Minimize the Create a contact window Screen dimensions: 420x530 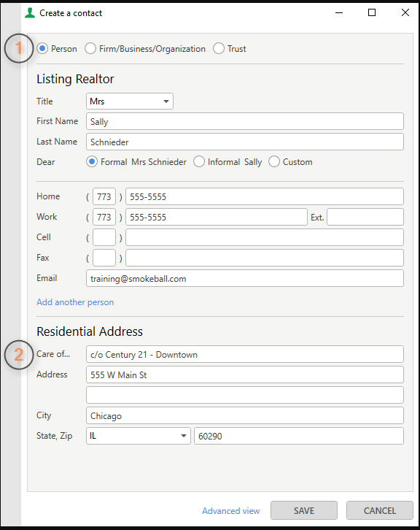(x=339, y=13)
